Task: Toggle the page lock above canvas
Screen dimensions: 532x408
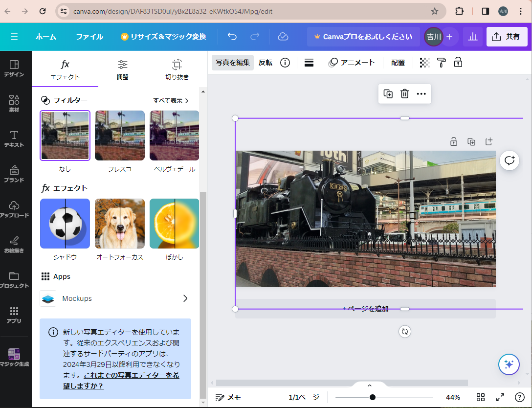Action: pos(454,142)
